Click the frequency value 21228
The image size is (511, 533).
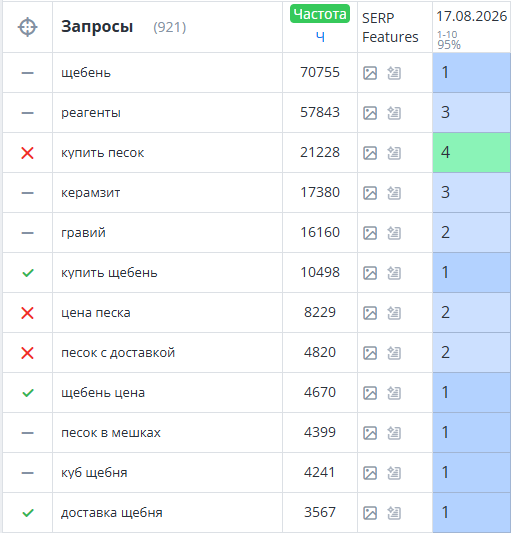(320, 152)
